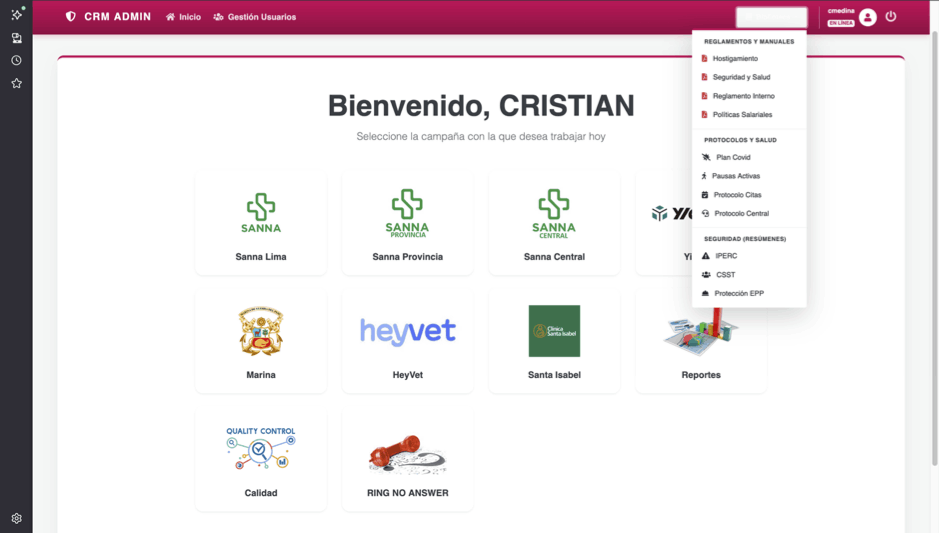Select Pausas Activas from the menu

pyautogui.click(x=736, y=176)
